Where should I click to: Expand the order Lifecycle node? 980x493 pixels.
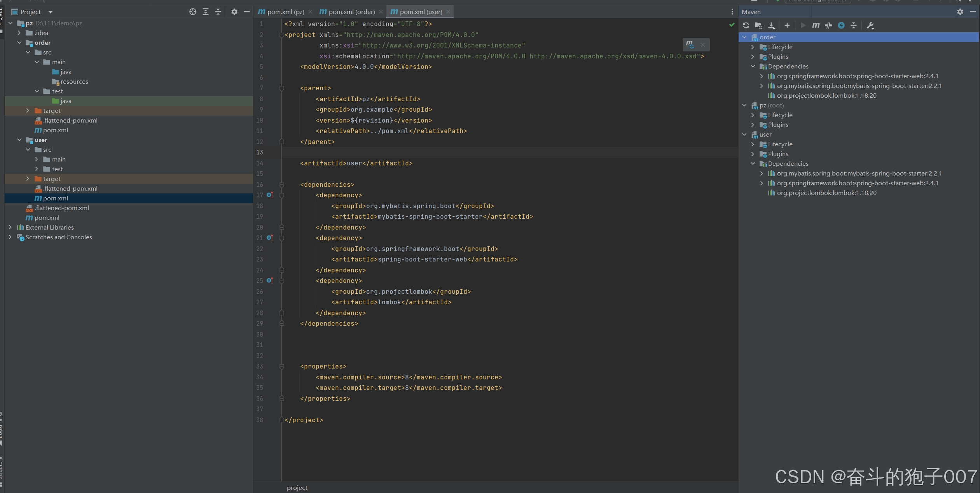pyautogui.click(x=753, y=47)
